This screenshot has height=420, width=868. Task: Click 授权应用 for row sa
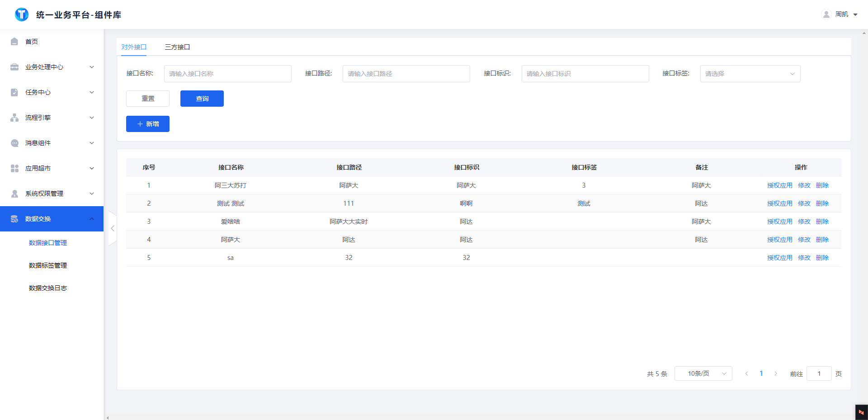[x=780, y=258]
